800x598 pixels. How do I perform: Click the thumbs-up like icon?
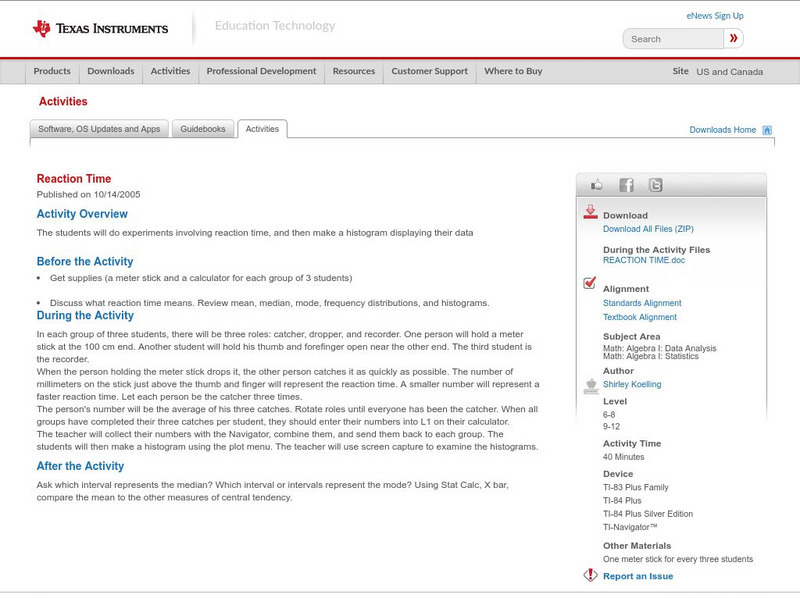pos(597,185)
